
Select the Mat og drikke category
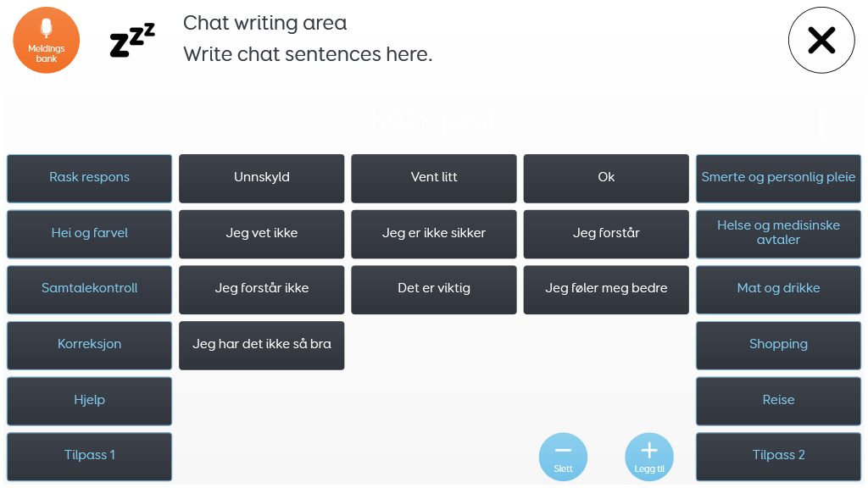(x=778, y=290)
